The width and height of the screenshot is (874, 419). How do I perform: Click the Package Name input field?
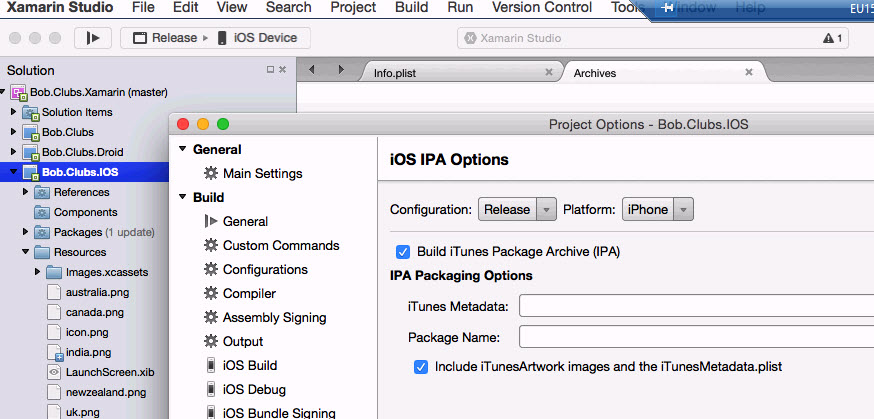tap(696, 337)
